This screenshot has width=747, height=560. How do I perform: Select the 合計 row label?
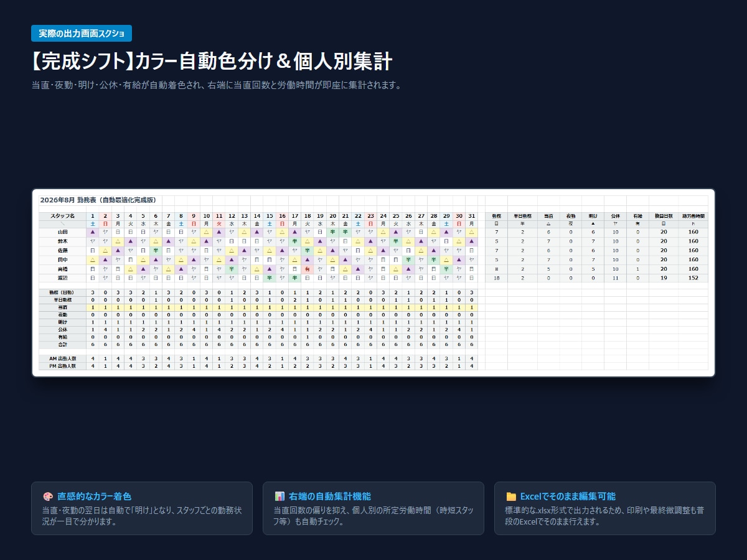click(x=62, y=344)
